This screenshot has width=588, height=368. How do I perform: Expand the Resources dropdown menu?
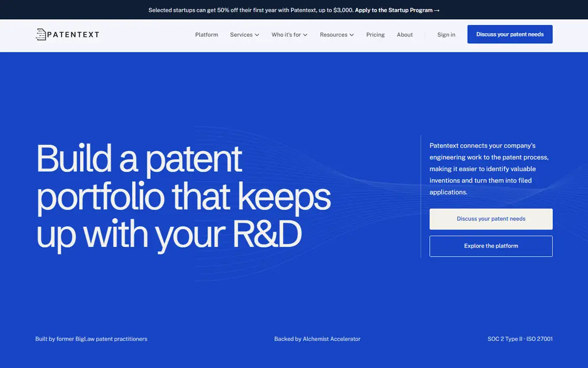pos(337,35)
